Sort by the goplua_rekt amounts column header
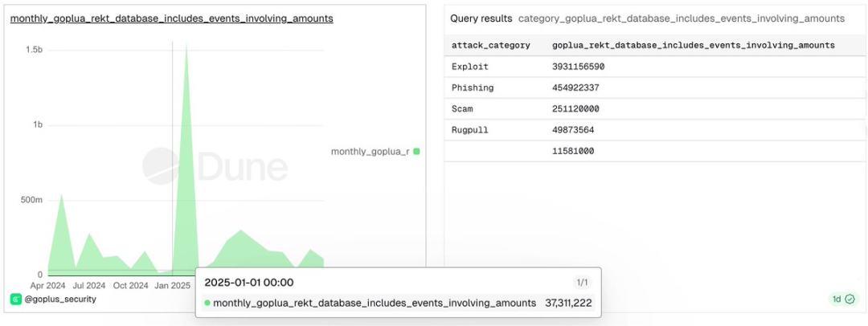The image size is (868, 326). point(693,46)
